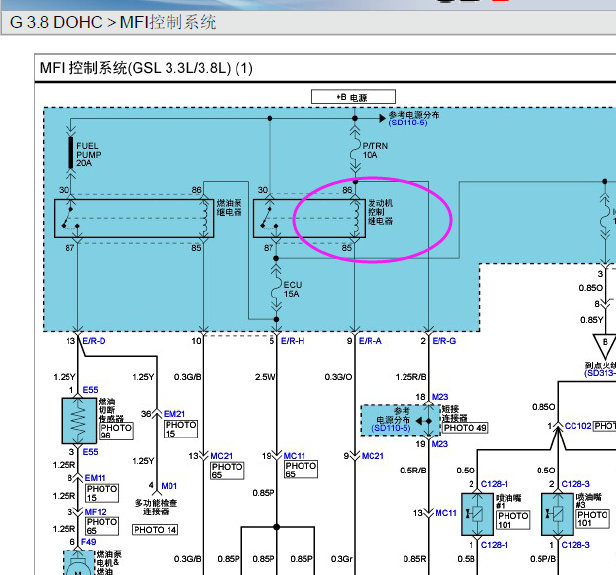
Task: Click the '1.25R/B' wire label
Action: pyautogui.click(x=411, y=377)
